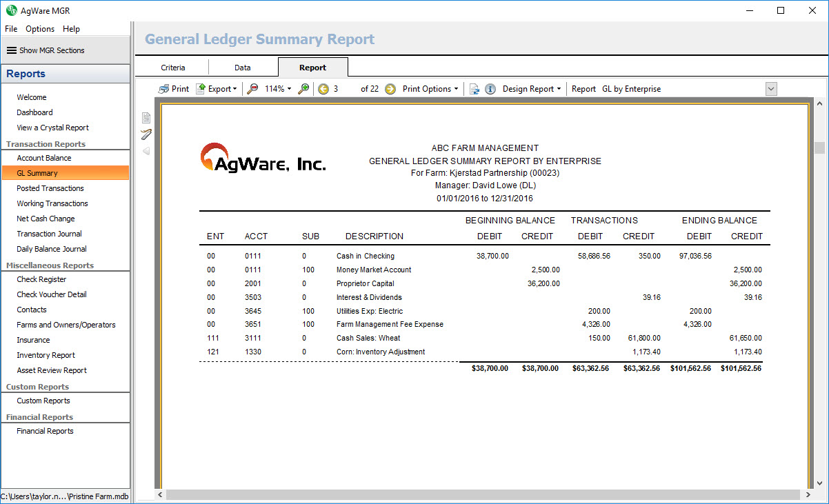Image resolution: width=829 pixels, height=504 pixels.
Task: Switch to the Criteria tab
Action: [x=172, y=68]
